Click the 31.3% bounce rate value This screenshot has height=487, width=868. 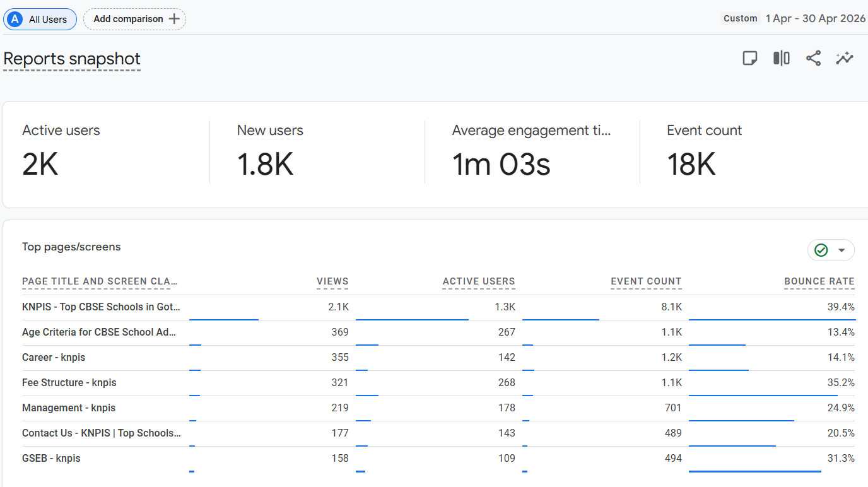[840, 458]
